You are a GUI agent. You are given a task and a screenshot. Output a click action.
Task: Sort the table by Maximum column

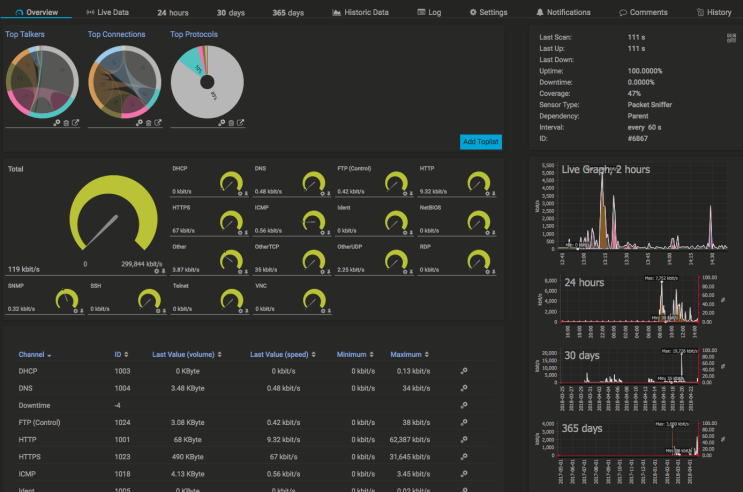click(409, 355)
